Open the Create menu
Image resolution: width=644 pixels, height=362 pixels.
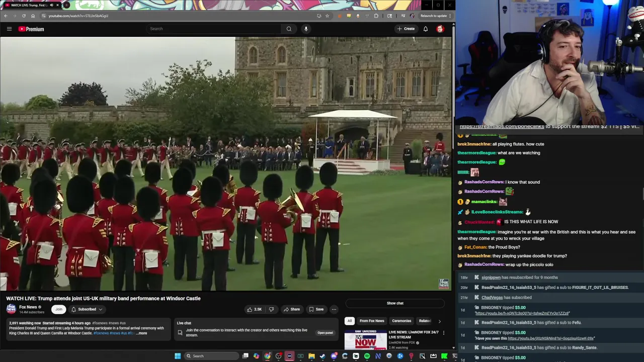click(406, 29)
